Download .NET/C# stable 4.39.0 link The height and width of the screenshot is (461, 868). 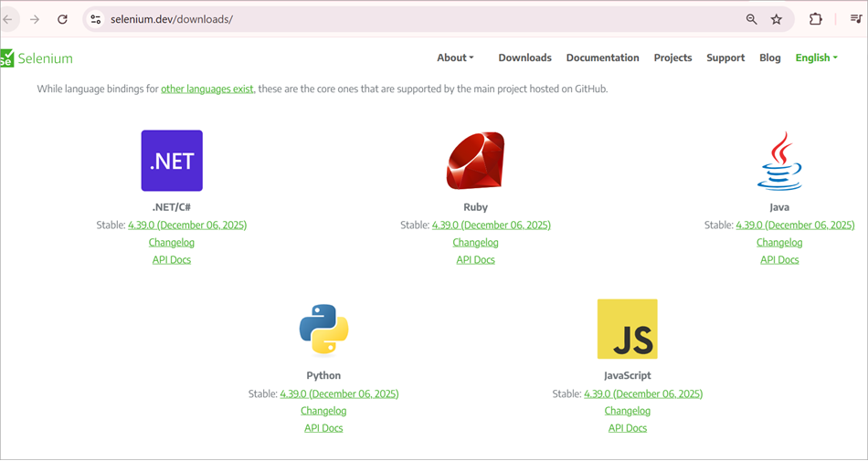tap(187, 225)
